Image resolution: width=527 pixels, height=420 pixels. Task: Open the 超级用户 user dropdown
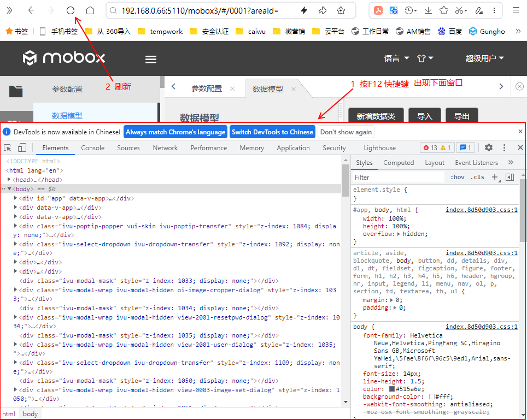(484, 58)
